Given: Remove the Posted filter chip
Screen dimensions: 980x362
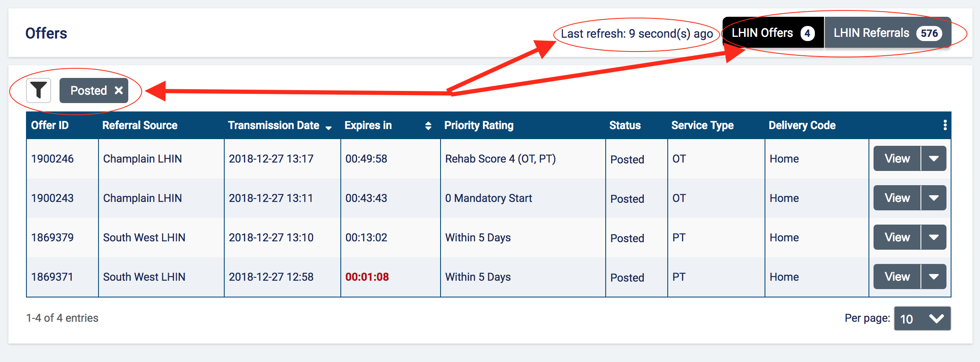Looking at the screenshot, I should (119, 90).
